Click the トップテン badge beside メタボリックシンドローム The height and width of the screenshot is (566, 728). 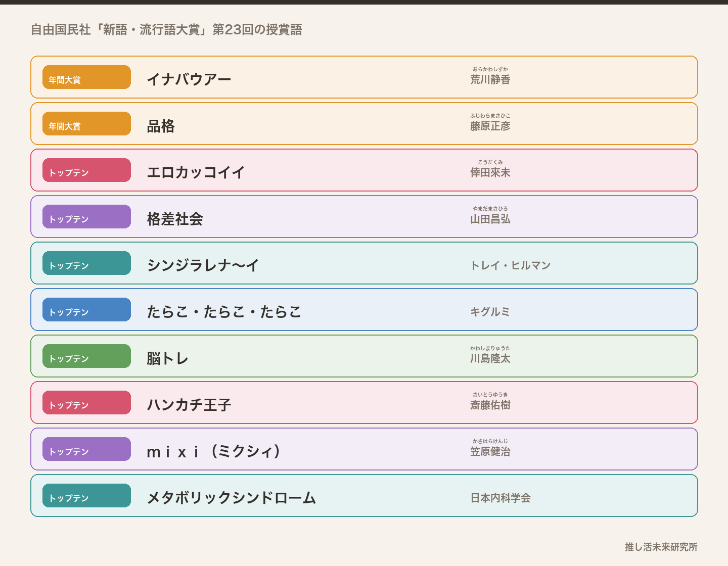point(86,496)
